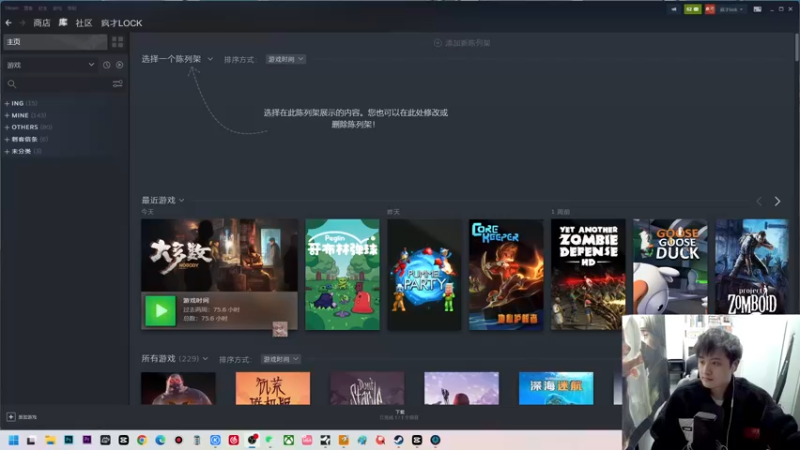Open the 疯才LOCK profile tab
The width and height of the screenshot is (800, 450).
point(121,23)
